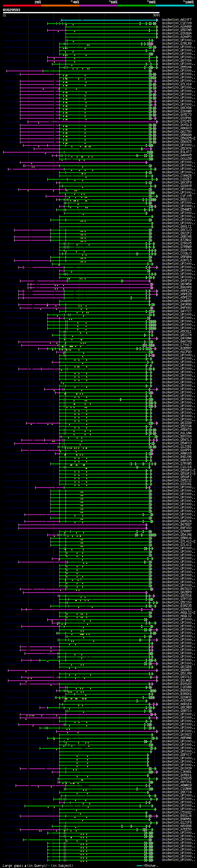Select the UniRef100_Q54WE5 label
This screenshot has height=868, width=197.
click(x=177, y=210)
